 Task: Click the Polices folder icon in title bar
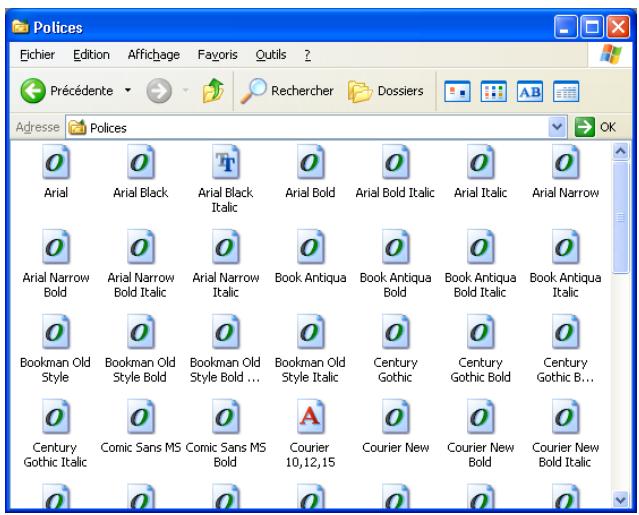pyautogui.click(x=20, y=27)
